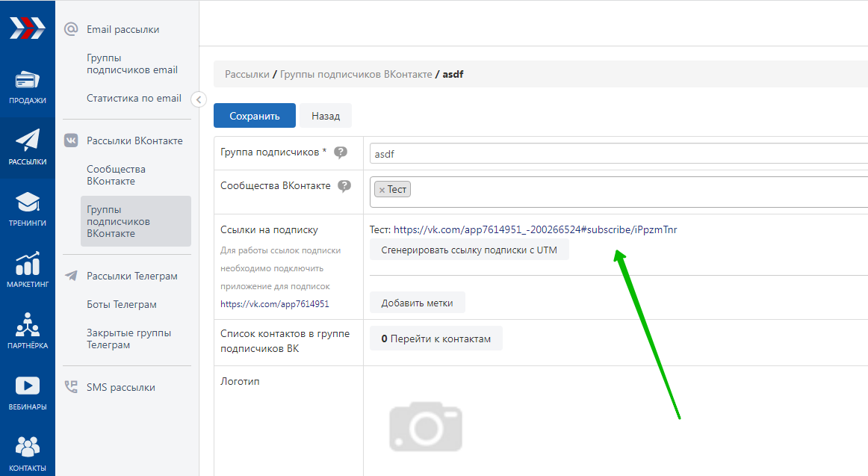Open the Вебинары play icon
Viewport: 868px width, 476px height.
pos(28,386)
